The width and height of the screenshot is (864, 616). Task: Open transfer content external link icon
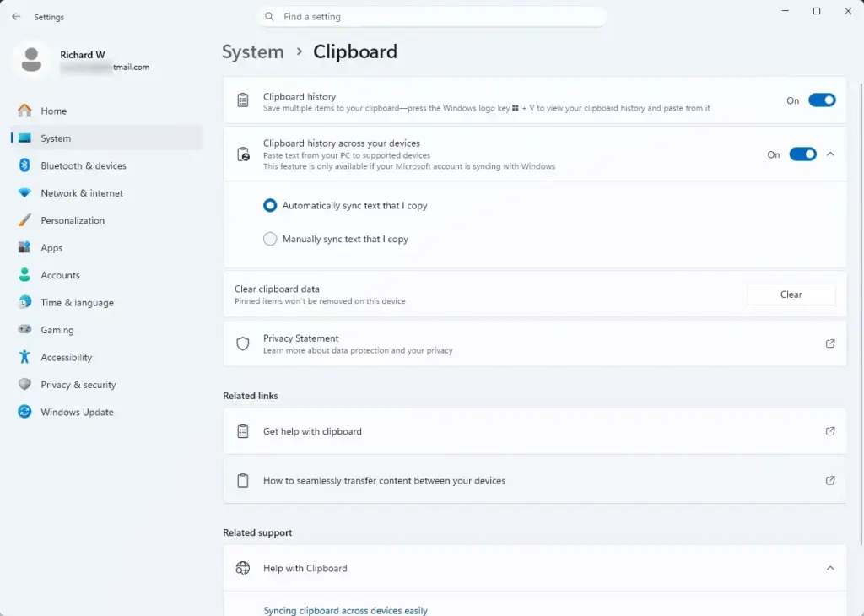pyautogui.click(x=830, y=480)
